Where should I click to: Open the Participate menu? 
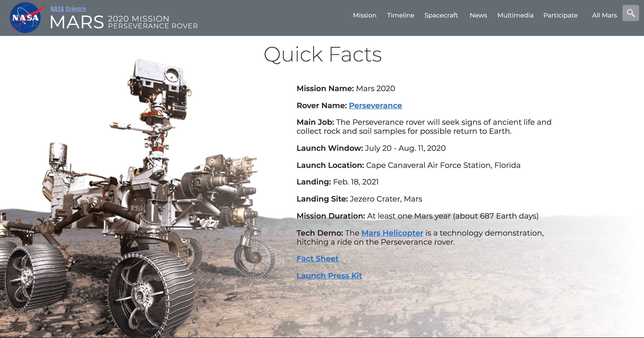[x=560, y=15]
